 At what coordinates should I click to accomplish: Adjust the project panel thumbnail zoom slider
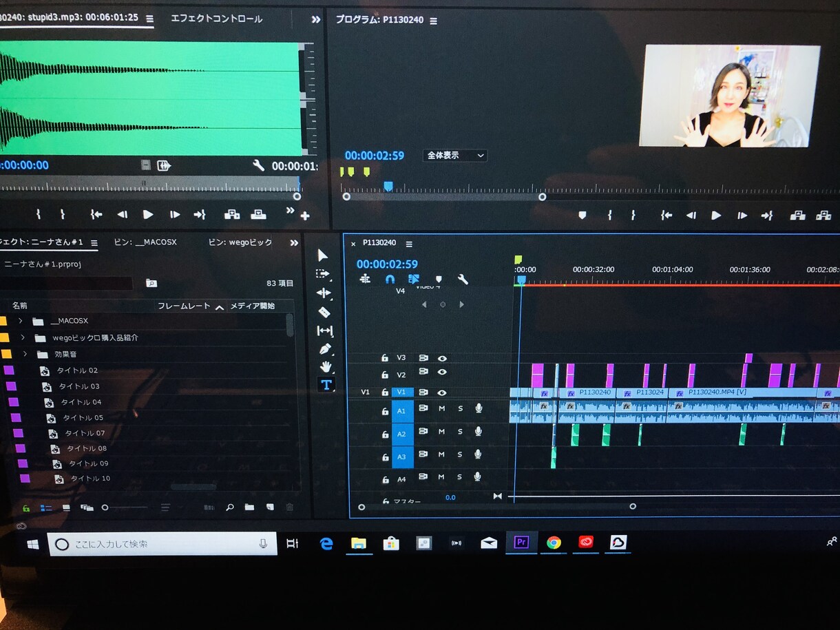pyautogui.click(x=125, y=507)
